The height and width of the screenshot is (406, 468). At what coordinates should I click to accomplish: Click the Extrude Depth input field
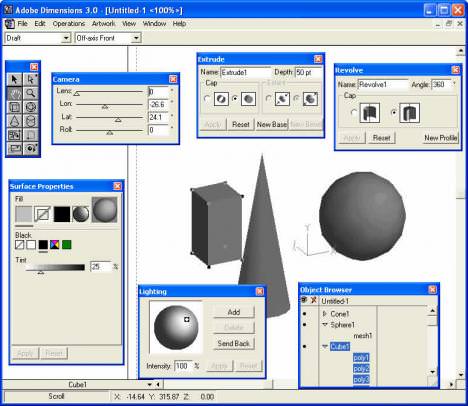[308, 72]
